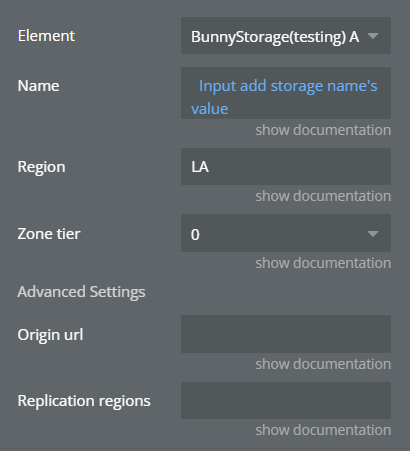The image size is (410, 451).
Task: Click the Region input containing LA
Action: click(x=286, y=167)
